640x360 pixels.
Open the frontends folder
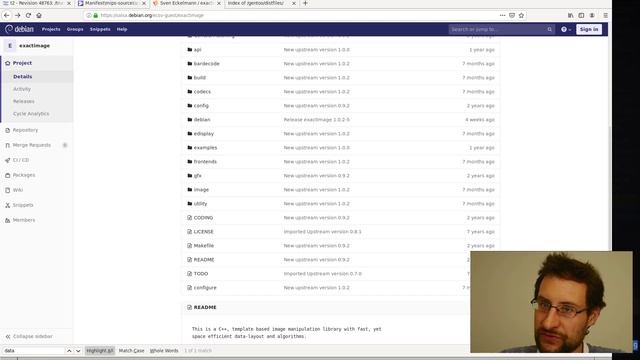[205, 162]
